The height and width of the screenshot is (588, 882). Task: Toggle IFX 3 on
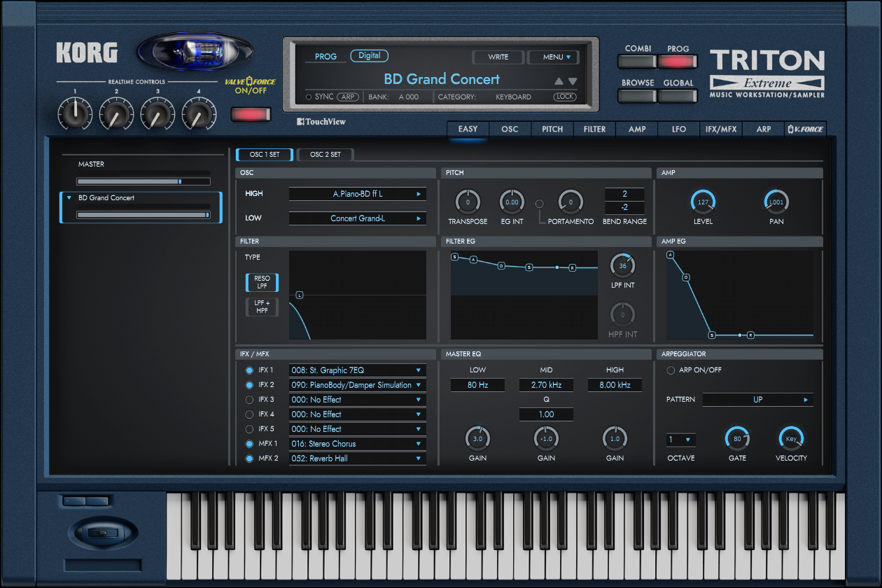250,399
